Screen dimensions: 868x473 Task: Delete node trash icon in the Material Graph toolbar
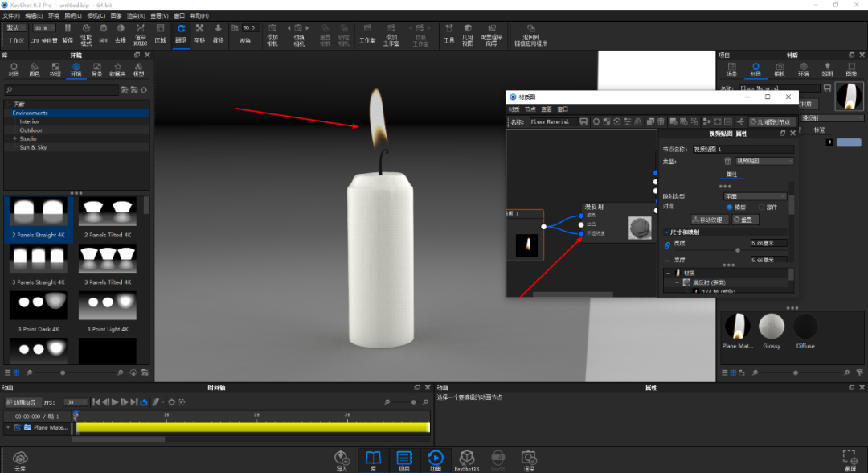click(x=661, y=121)
